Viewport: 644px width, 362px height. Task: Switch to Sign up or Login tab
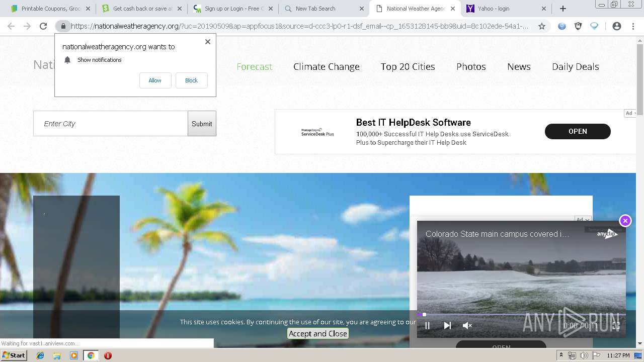click(x=232, y=9)
